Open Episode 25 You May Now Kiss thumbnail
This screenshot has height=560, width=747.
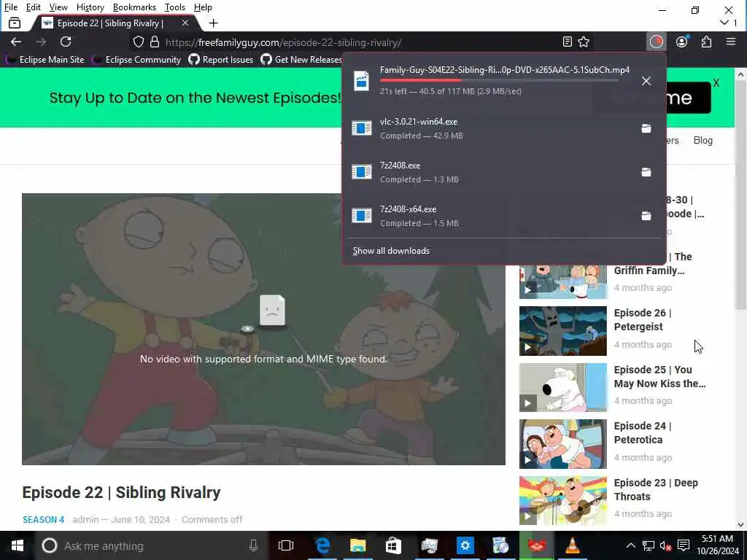[562, 387]
